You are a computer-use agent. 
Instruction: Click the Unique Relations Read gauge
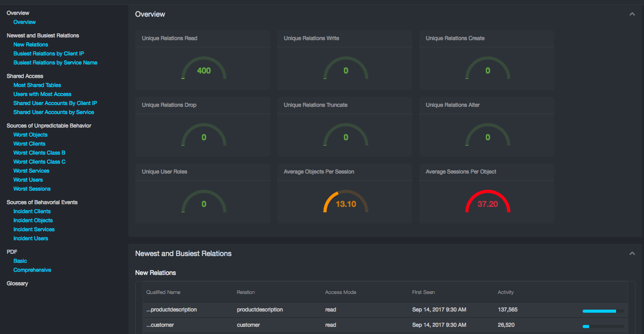pos(204,69)
